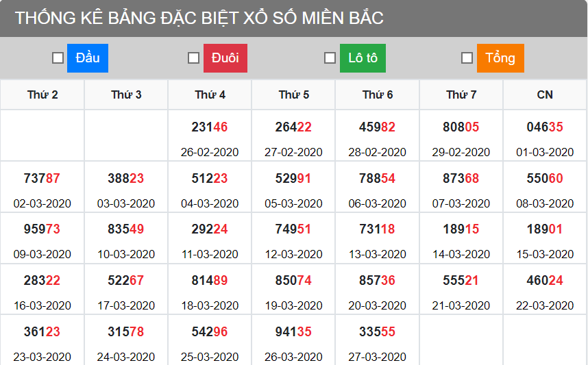Click the orange Tổng button
Image resolution: width=588 pixels, height=365 pixels.
500,58
